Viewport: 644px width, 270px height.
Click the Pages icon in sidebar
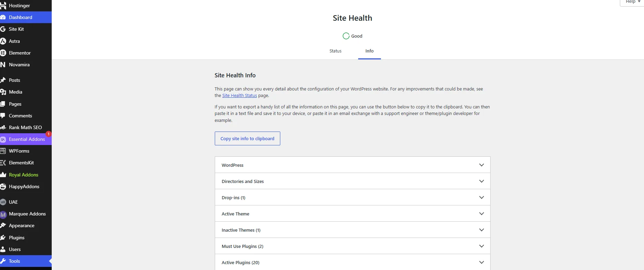(x=3, y=104)
